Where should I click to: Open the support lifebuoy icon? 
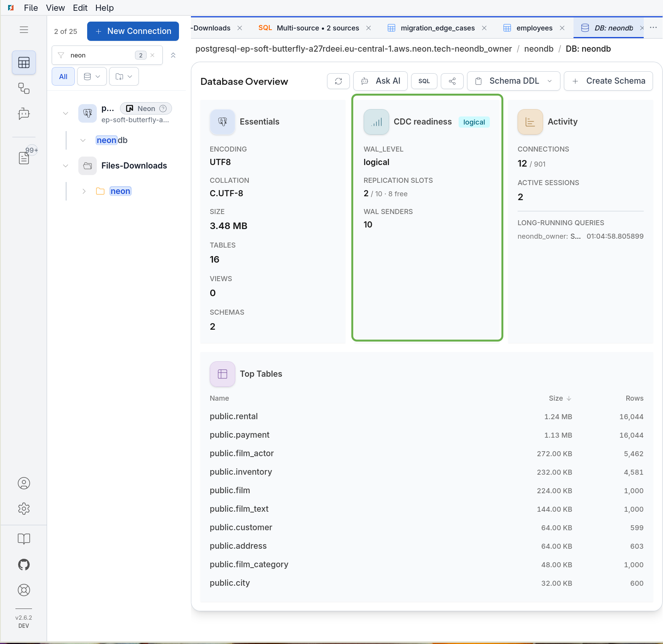pos(24,590)
